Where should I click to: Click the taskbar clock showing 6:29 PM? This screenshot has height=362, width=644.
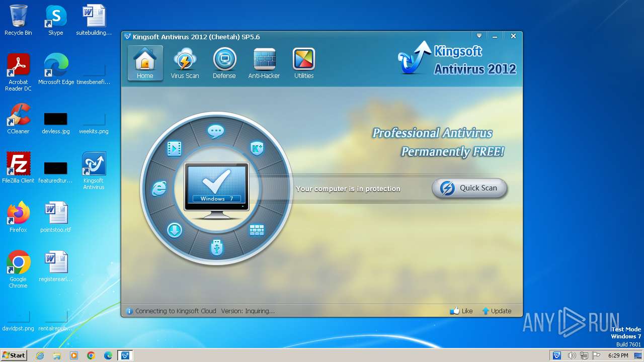pyautogui.click(x=618, y=355)
